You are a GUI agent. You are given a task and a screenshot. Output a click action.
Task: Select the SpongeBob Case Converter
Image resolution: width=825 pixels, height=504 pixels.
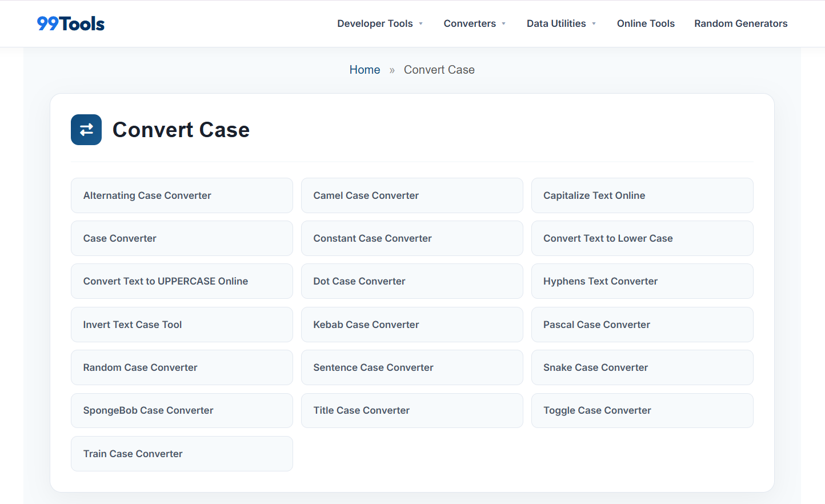(182, 410)
